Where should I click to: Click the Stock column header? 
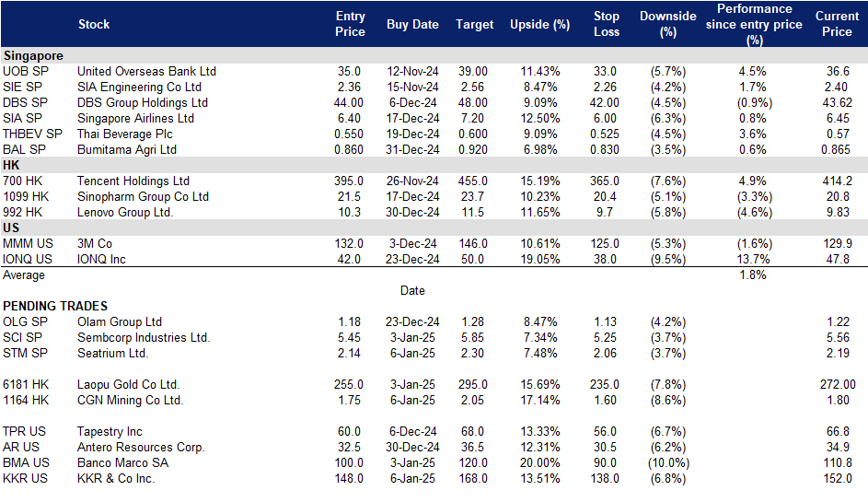point(94,24)
